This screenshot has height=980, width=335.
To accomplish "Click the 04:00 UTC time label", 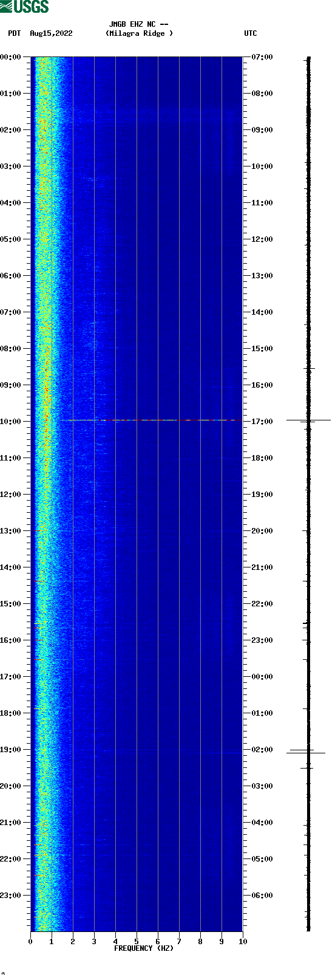I will click(x=262, y=823).
